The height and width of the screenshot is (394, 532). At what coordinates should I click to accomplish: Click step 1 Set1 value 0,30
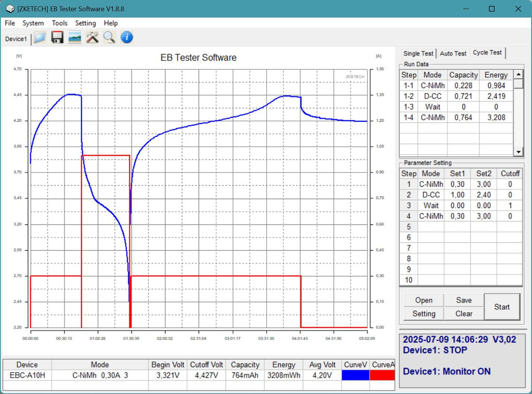click(x=457, y=184)
